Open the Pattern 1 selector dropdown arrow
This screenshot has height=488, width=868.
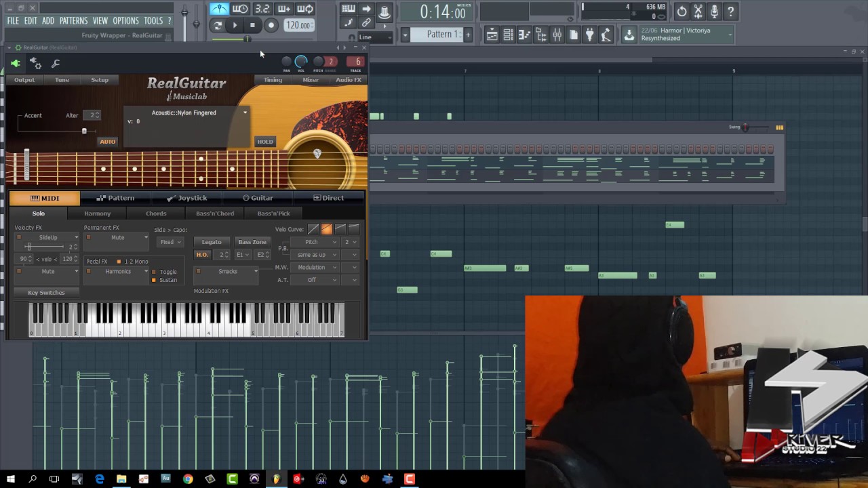(x=405, y=35)
